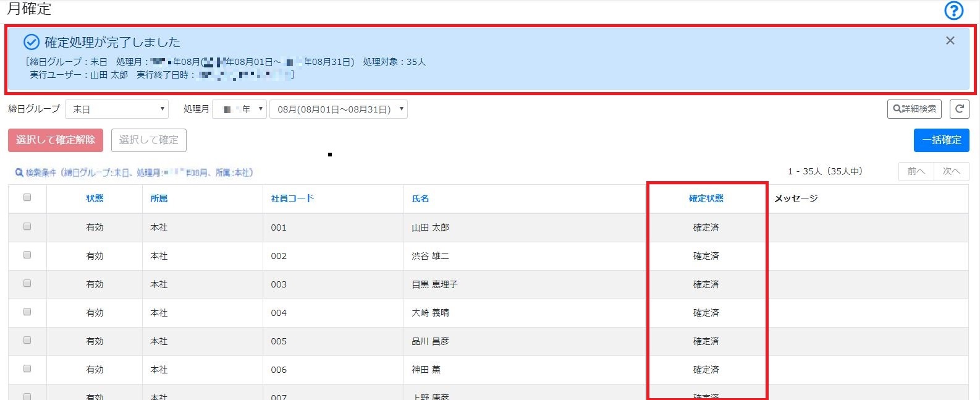Viewport: 980px width, 400px height.
Task: Click 本社 in the 目黒 恵理子 row
Action: [x=159, y=284]
